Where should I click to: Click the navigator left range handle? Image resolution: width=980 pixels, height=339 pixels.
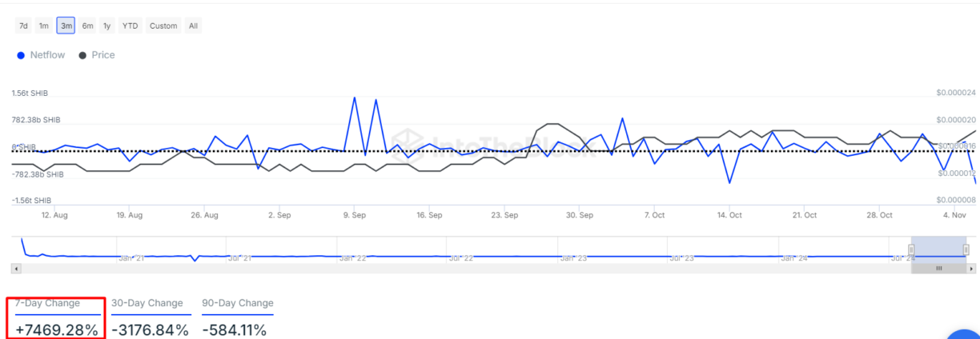pos(911,249)
